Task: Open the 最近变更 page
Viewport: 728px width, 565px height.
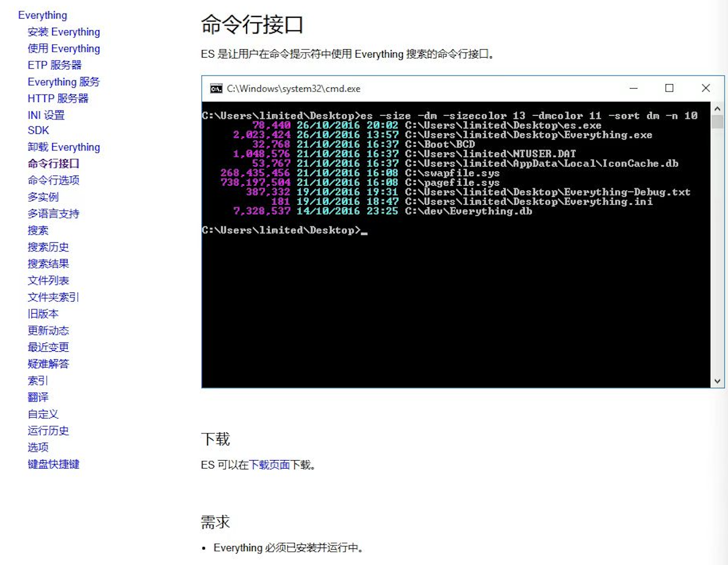Action: pyautogui.click(x=48, y=347)
